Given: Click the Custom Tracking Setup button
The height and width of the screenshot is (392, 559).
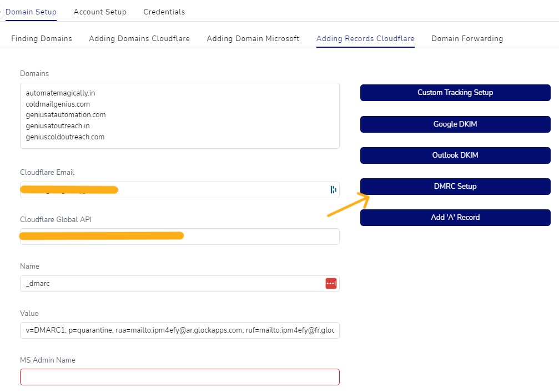Looking at the screenshot, I should pyautogui.click(x=455, y=93).
